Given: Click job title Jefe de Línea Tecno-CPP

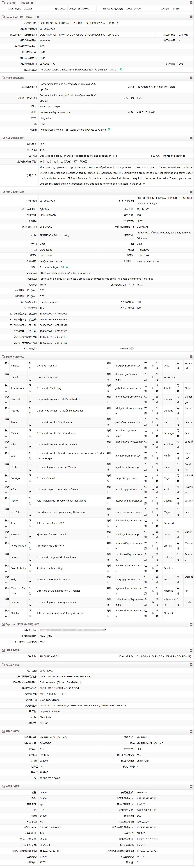Looking at the screenshot, I should (x=50, y=523).
